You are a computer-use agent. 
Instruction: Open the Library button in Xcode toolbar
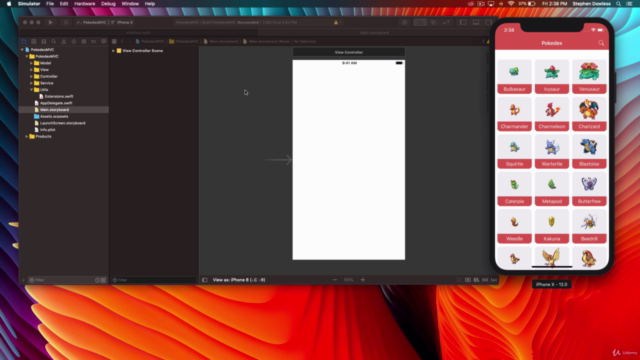pyautogui.click(x=404, y=22)
